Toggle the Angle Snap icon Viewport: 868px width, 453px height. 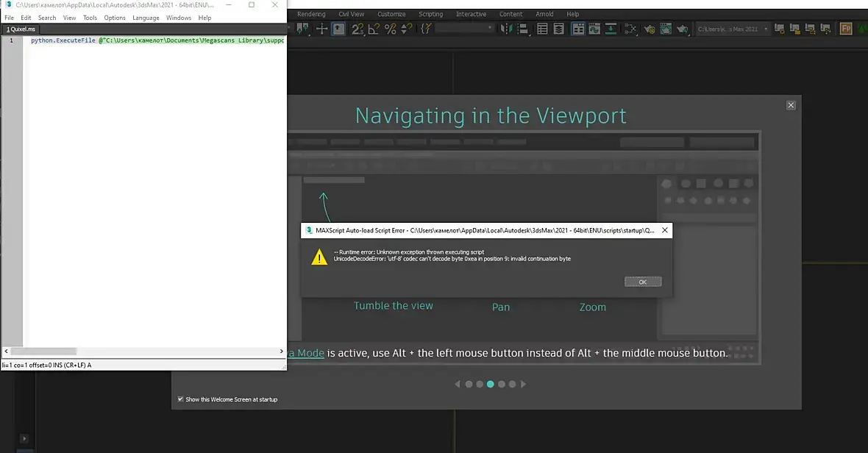pyautogui.click(x=374, y=29)
